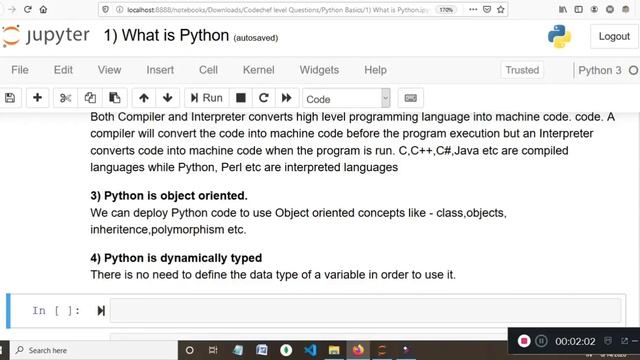Open the page actions three-dots menu
The image size is (640, 360).
click(x=473, y=9)
